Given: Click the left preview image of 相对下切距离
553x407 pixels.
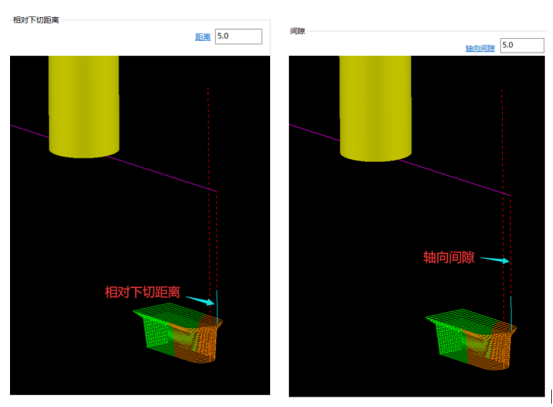Looking at the screenshot, I should (x=140, y=225).
